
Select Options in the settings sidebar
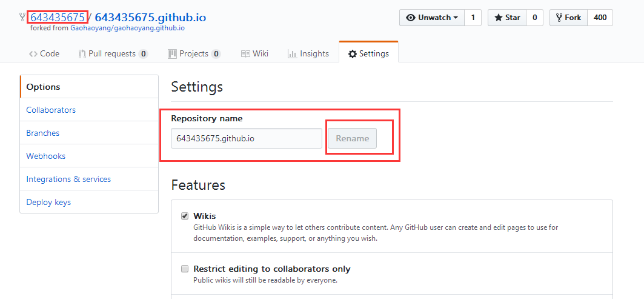[89, 87]
